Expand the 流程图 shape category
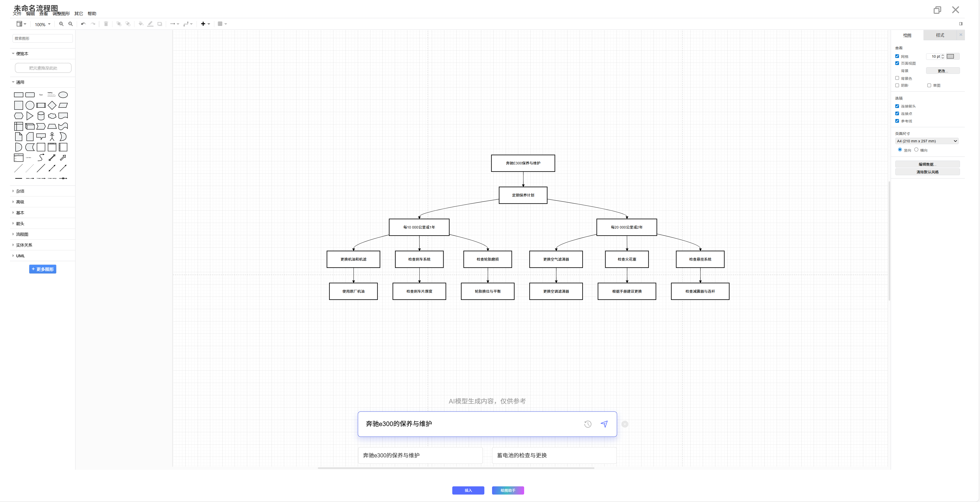 22,234
